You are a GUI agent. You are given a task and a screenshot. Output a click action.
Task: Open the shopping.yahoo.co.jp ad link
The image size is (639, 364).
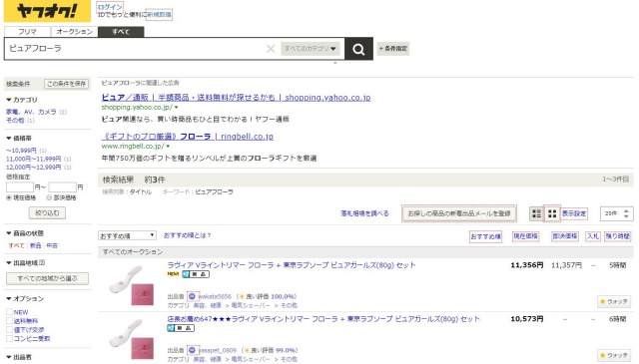236,98
